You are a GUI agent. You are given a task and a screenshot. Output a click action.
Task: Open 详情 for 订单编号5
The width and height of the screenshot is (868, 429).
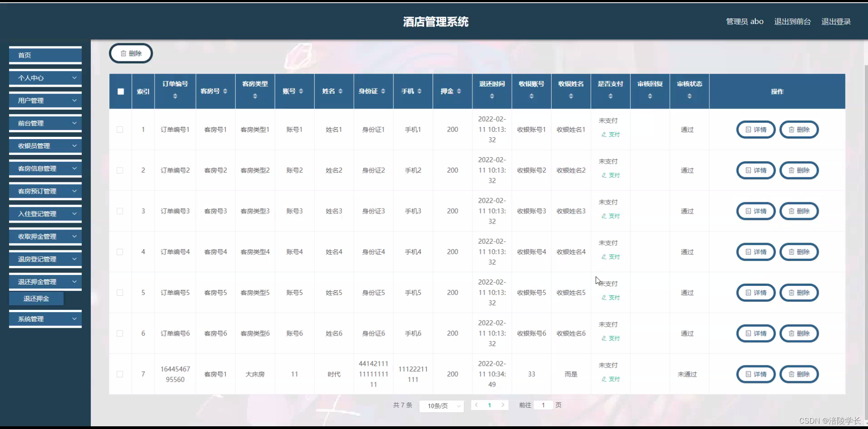pos(755,293)
